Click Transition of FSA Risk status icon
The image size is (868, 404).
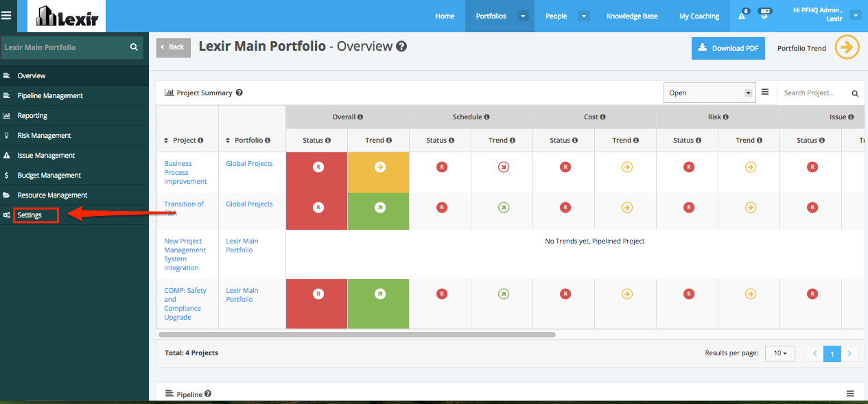(x=688, y=207)
